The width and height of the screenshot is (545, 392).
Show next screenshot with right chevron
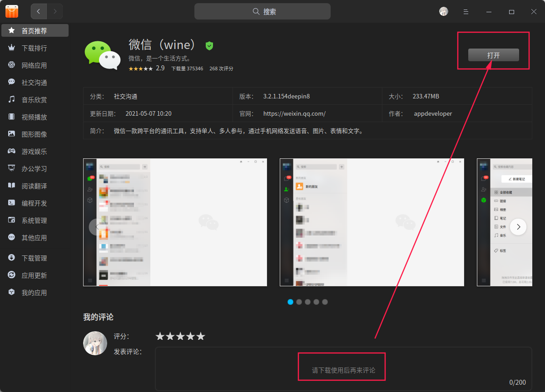click(x=518, y=227)
